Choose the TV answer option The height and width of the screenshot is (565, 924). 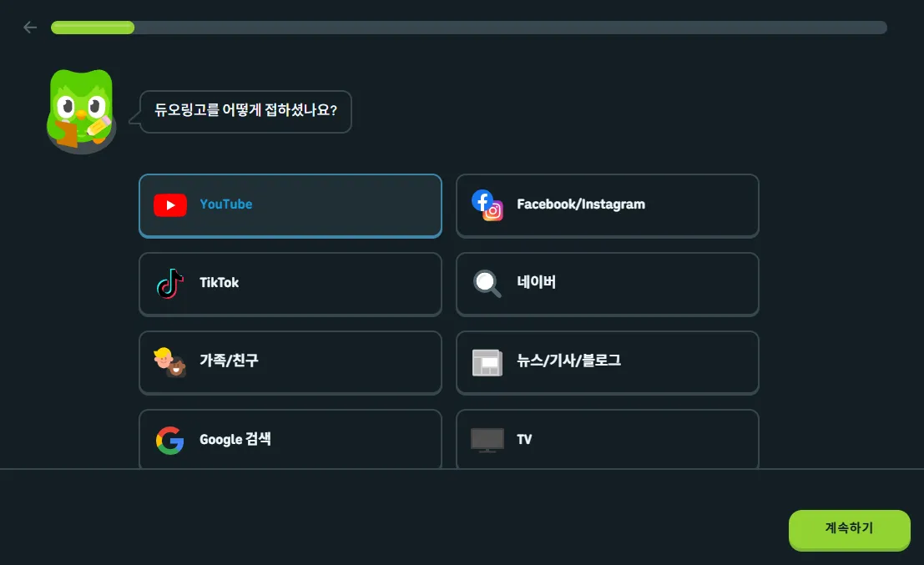(607, 440)
